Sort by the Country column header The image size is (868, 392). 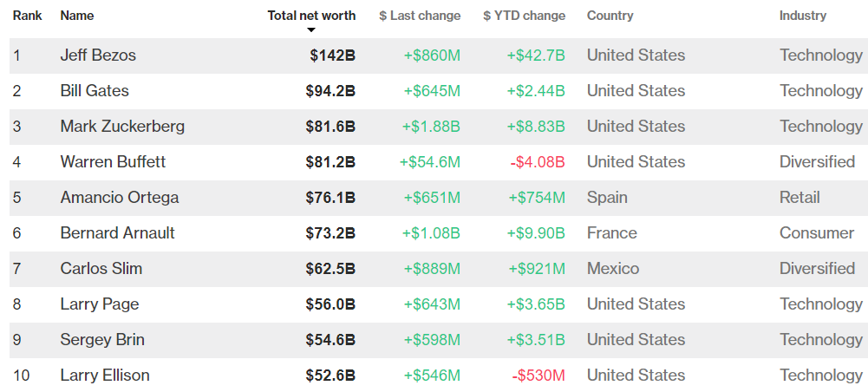[x=610, y=16]
